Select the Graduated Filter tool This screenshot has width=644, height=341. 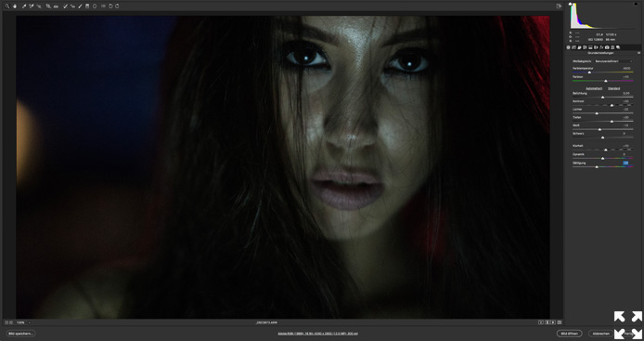point(87,7)
